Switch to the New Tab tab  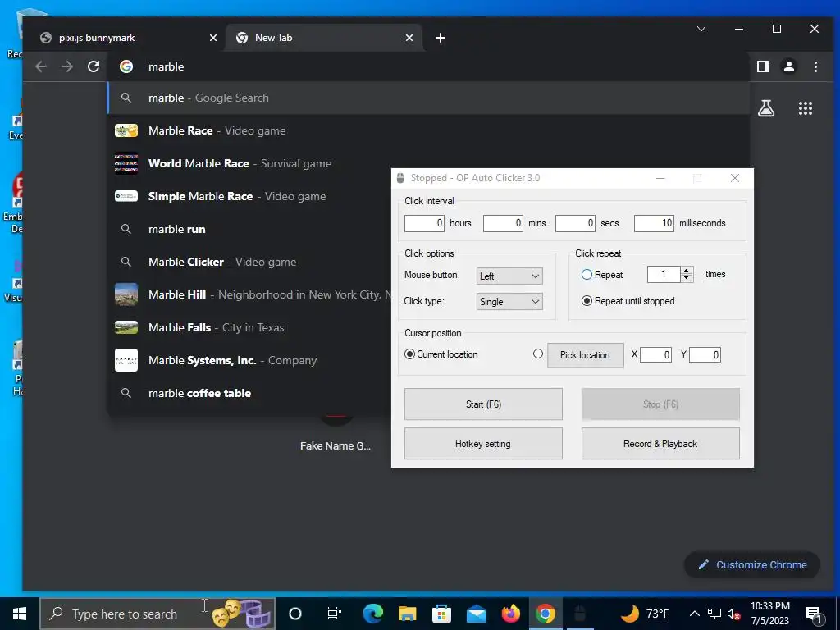[x=324, y=38]
